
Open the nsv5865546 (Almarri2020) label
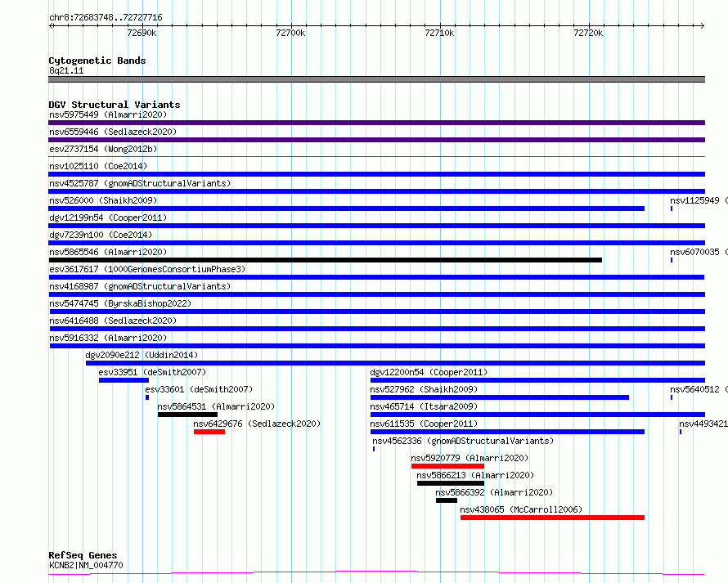pyautogui.click(x=108, y=252)
